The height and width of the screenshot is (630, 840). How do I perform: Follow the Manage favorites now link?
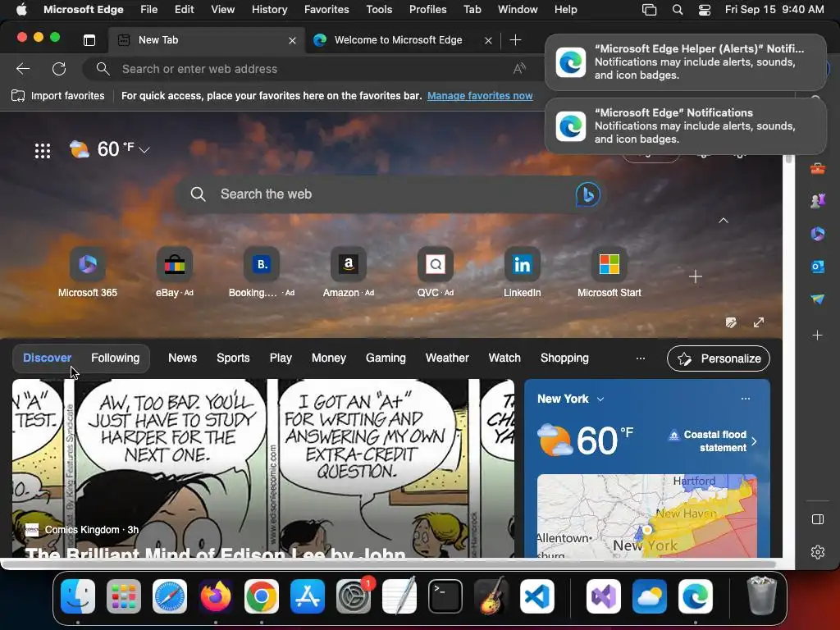click(480, 96)
